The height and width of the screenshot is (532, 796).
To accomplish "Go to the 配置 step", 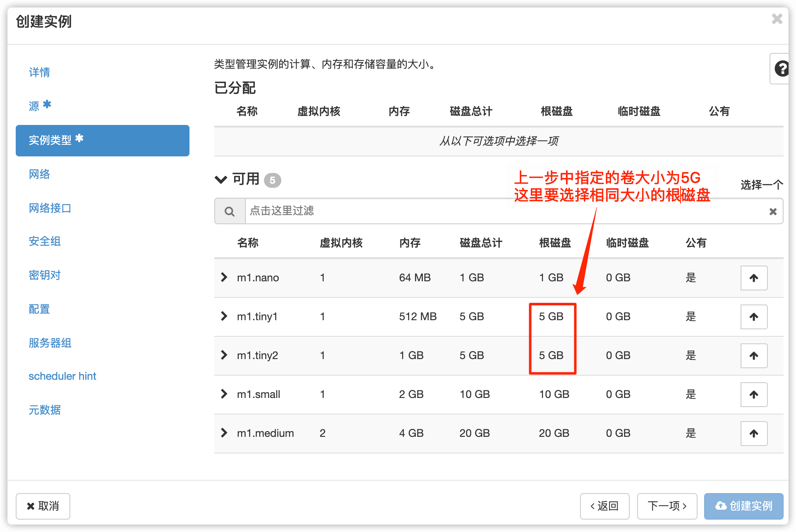I will point(39,309).
